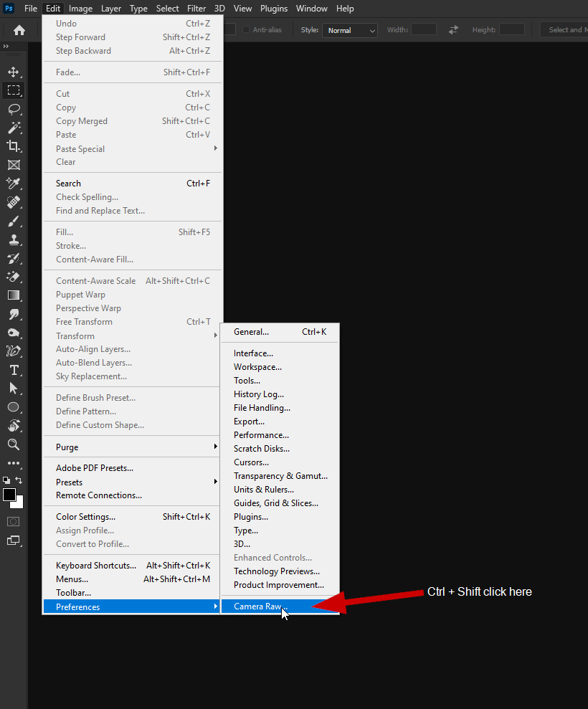This screenshot has width=588, height=709.
Task: Select the Type tool
Action: pos(14,370)
